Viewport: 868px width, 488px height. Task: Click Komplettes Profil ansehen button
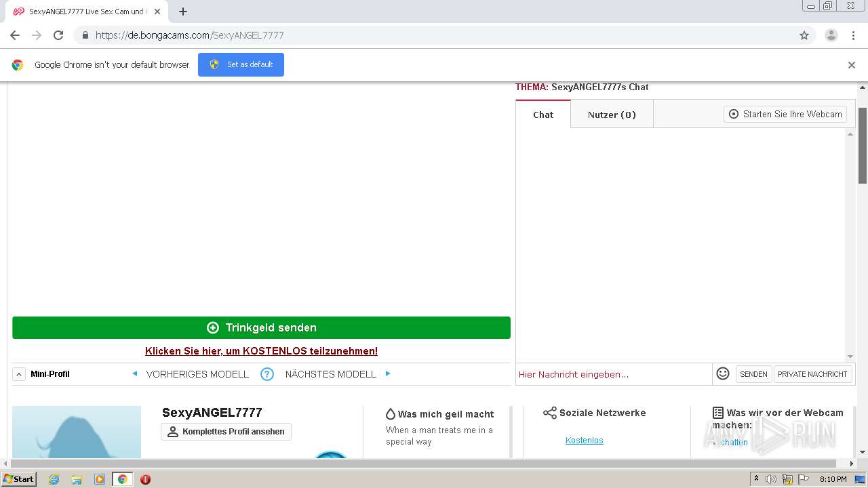226,432
